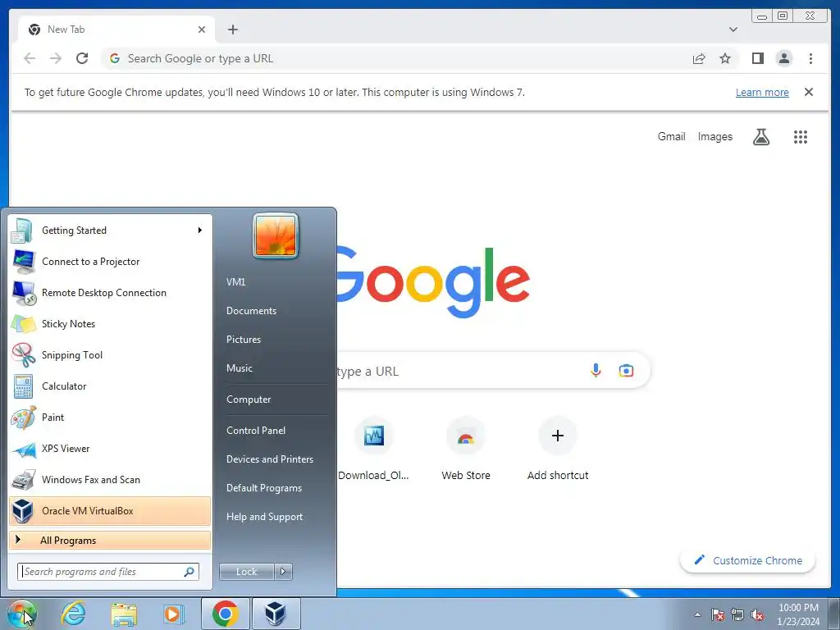The width and height of the screenshot is (840, 630).
Task: Click the share this page icon
Action: click(x=699, y=58)
